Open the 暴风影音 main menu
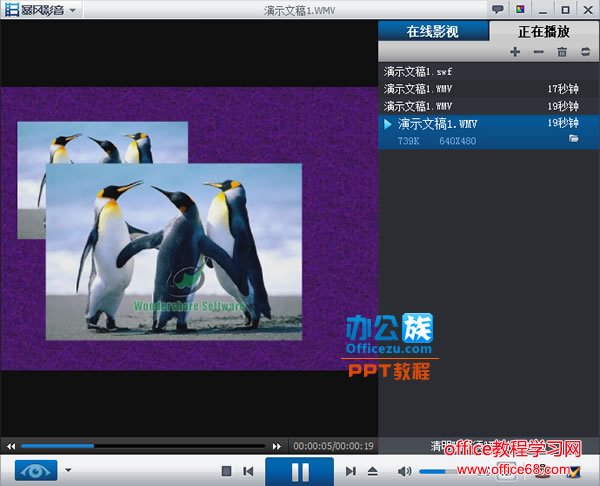600x486 pixels. coord(41,10)
